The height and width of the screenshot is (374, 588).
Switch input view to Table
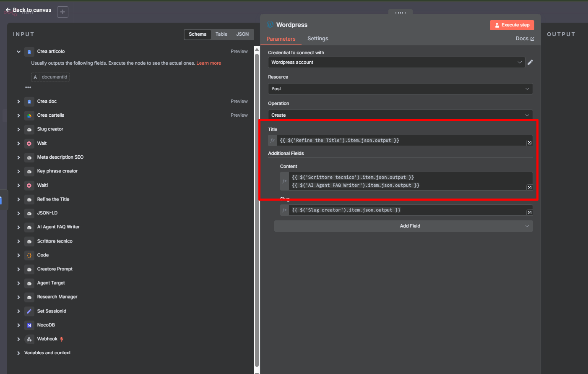tap(221, 34)
